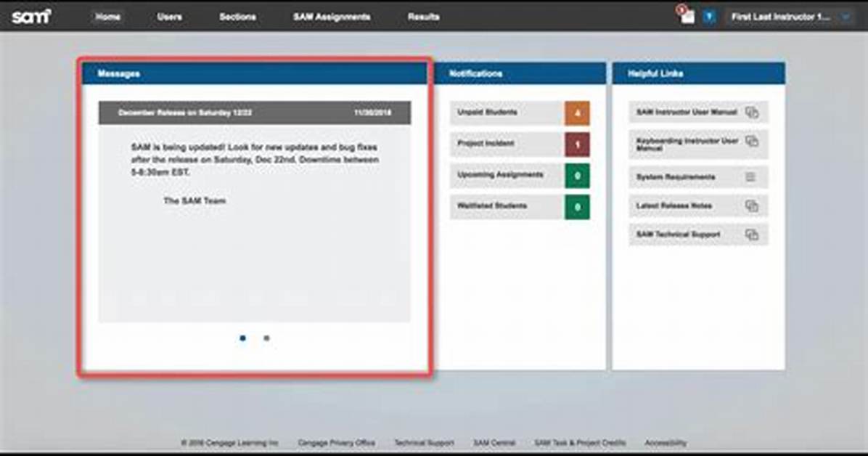
Task: Click the message date 11/30/2018
Action: [x=372, y=113]
